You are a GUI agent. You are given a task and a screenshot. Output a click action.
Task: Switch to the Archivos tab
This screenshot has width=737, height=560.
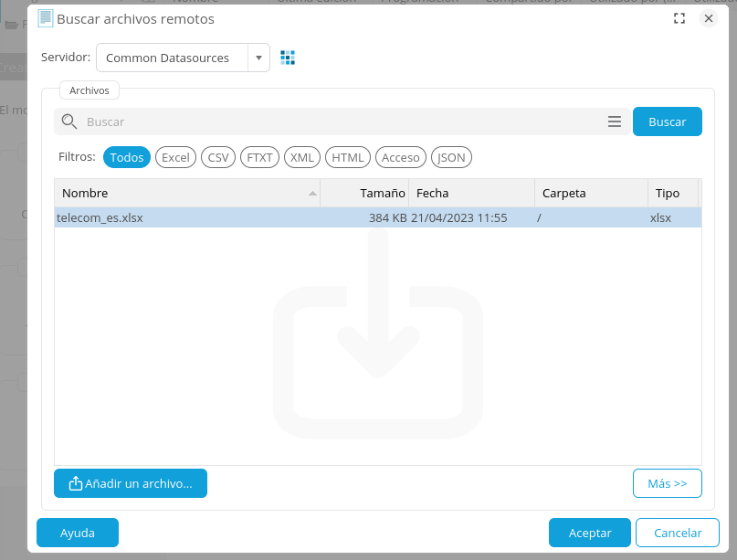(x=89, y=90)
